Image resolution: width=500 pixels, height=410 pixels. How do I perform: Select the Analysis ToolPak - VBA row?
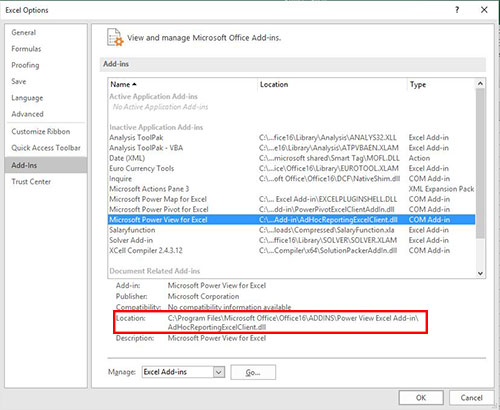[x=292, y=148]
